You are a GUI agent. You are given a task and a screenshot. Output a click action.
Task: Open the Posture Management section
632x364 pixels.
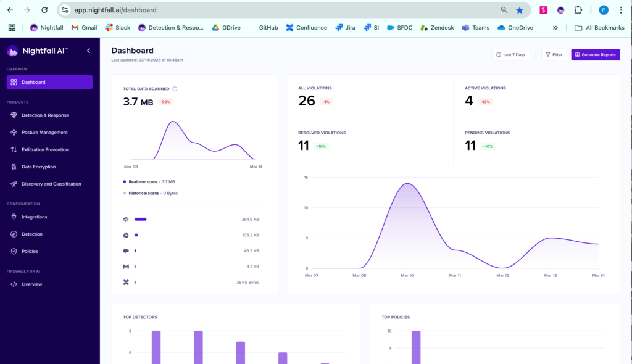click(x=44, y=133)
